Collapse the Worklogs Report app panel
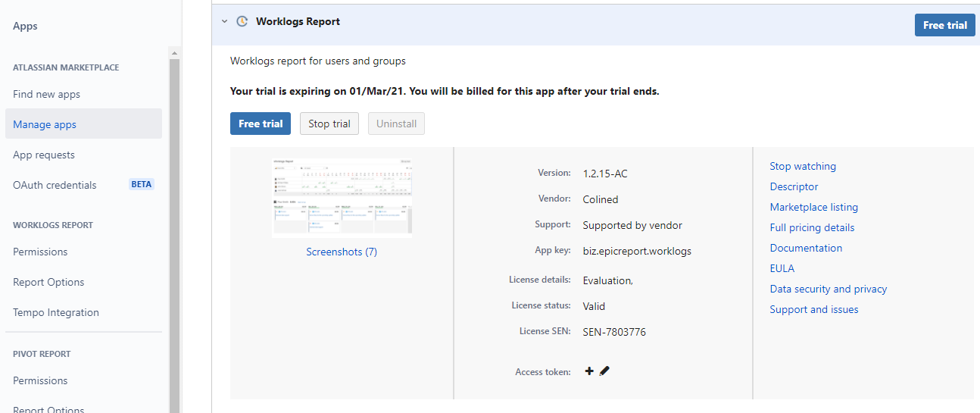Viewport: 980px width, 413px height. [224, 21]
